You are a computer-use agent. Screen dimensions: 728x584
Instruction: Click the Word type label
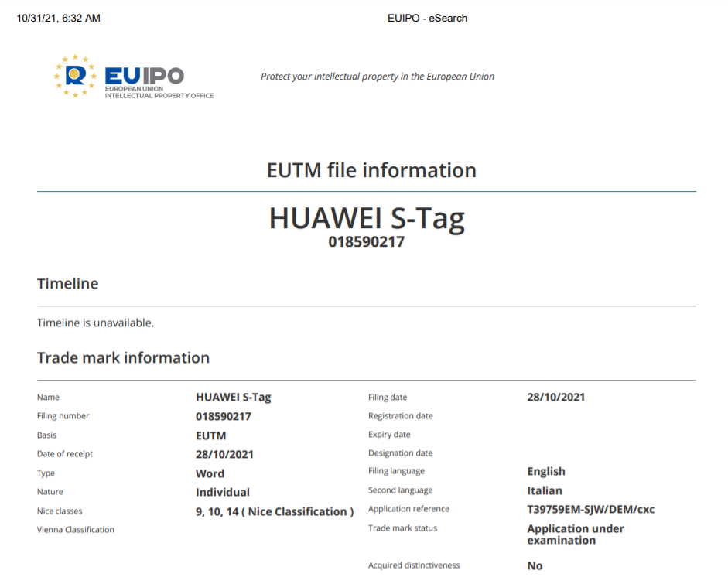click(210, 473)
